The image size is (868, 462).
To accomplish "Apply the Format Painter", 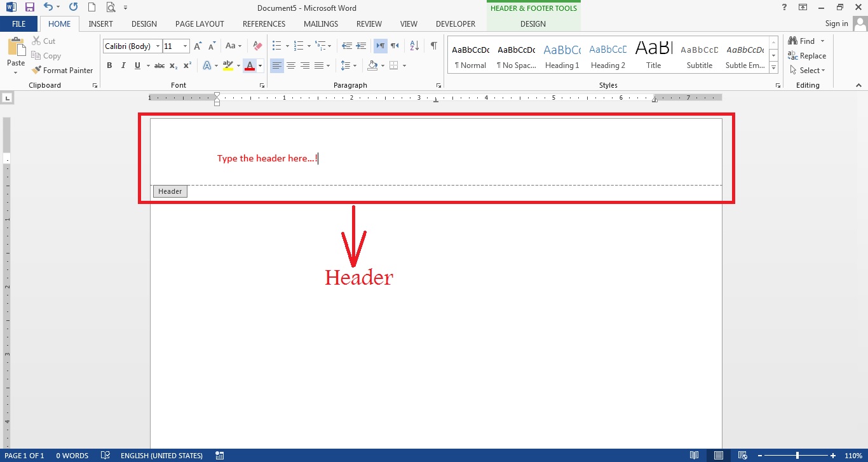I will (x=62, y=70).
